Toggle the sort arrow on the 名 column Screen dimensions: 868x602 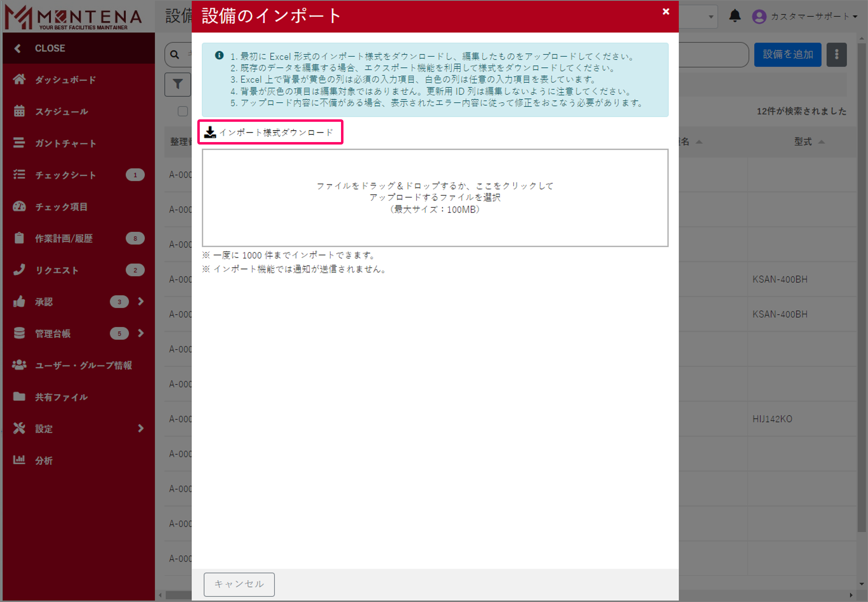pyautogui.click(x=699, y=142)
